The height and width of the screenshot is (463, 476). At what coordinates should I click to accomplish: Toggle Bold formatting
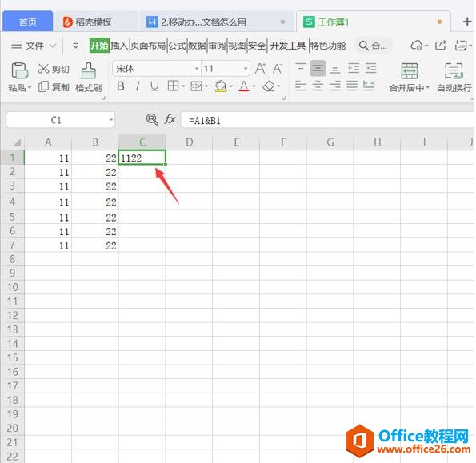[121, 86]
